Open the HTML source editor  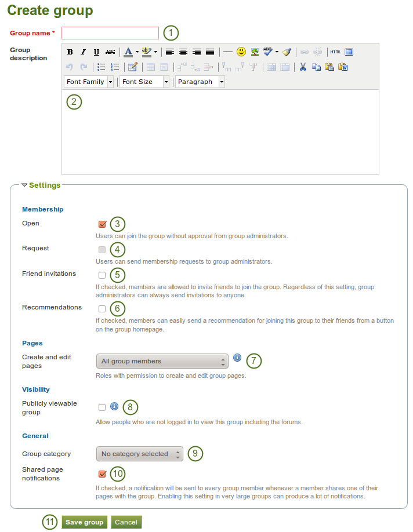tap(335, 52)
